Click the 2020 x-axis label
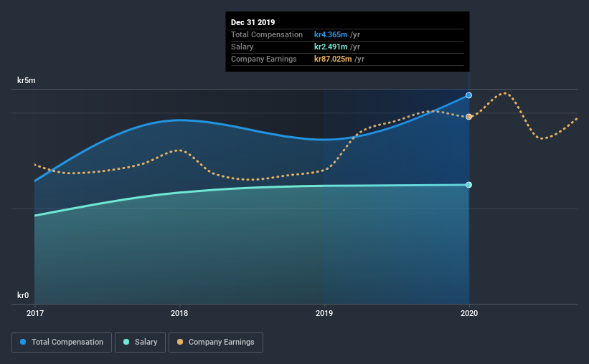589x364 pixels. click(x=469, y=313)
